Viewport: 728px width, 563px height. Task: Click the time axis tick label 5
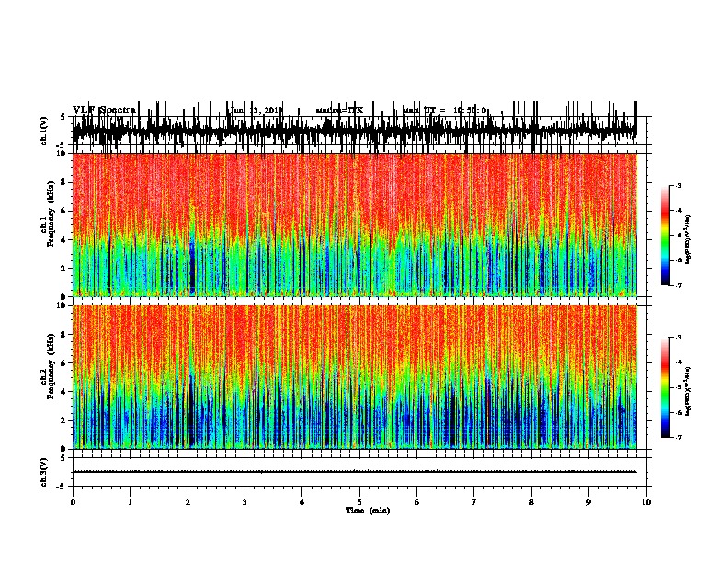[359, 502]
